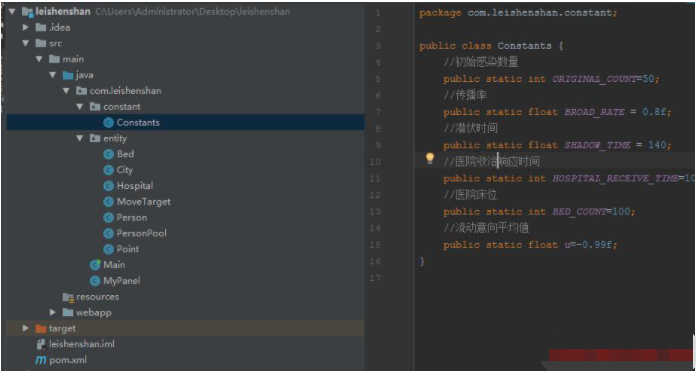Screen dimensions: 696x371
Task: Click the com.leishenshan package icon
Action: pos(81,91)
